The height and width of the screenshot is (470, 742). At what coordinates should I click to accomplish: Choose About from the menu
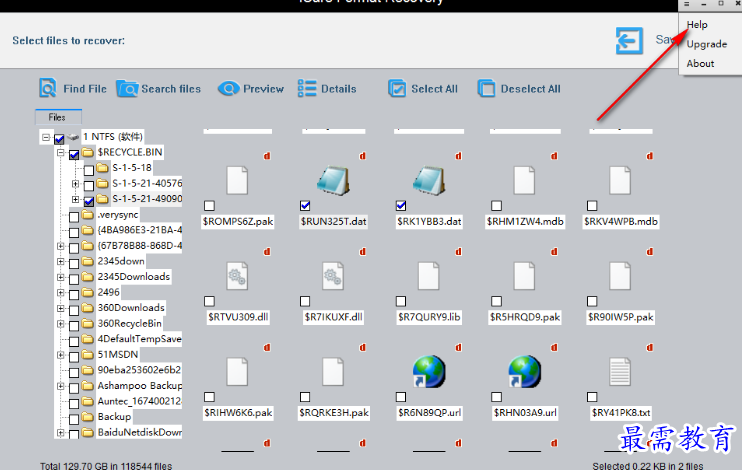700,63
